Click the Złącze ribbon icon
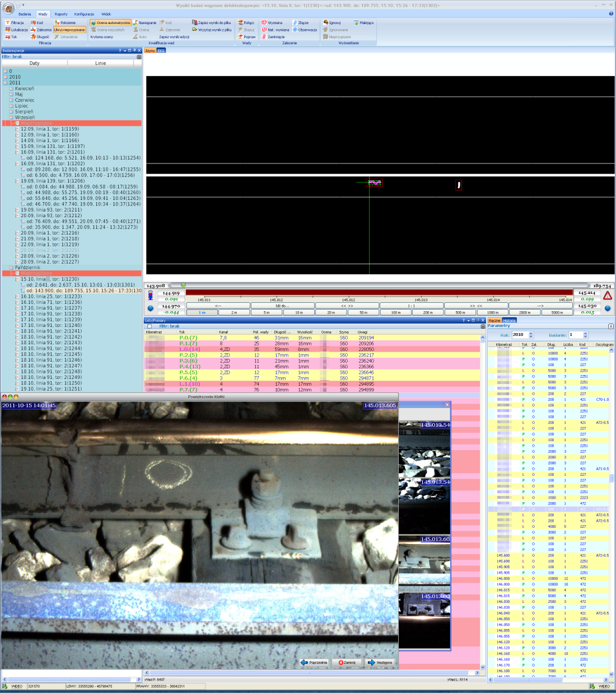The width and height of the screenshot is (616, 693). coord(295,23)
